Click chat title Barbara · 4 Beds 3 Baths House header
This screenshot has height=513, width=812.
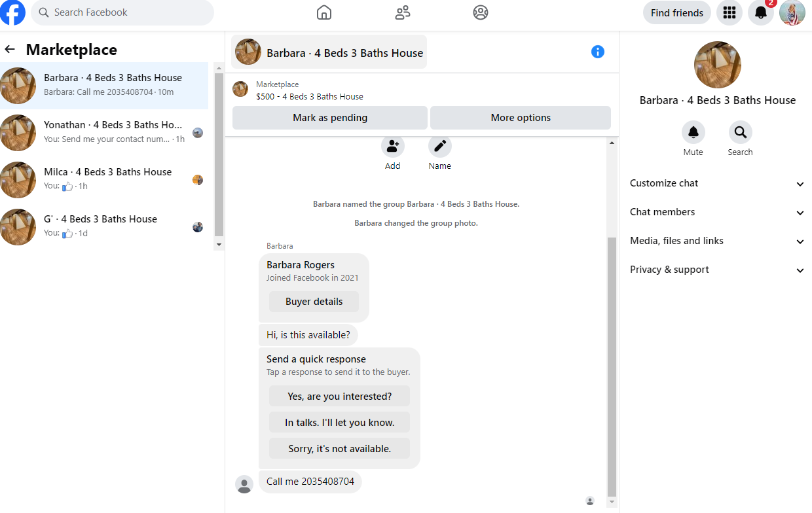coord(344,53)
